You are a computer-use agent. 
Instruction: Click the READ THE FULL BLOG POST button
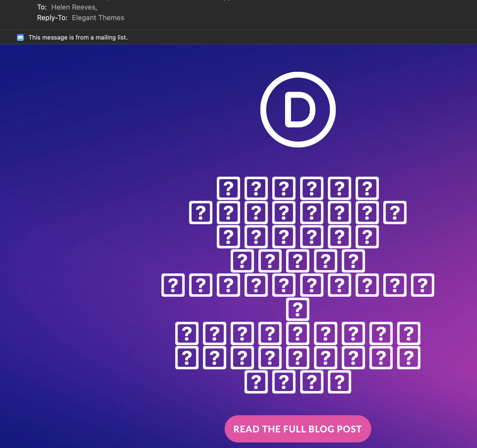(298, 429)
